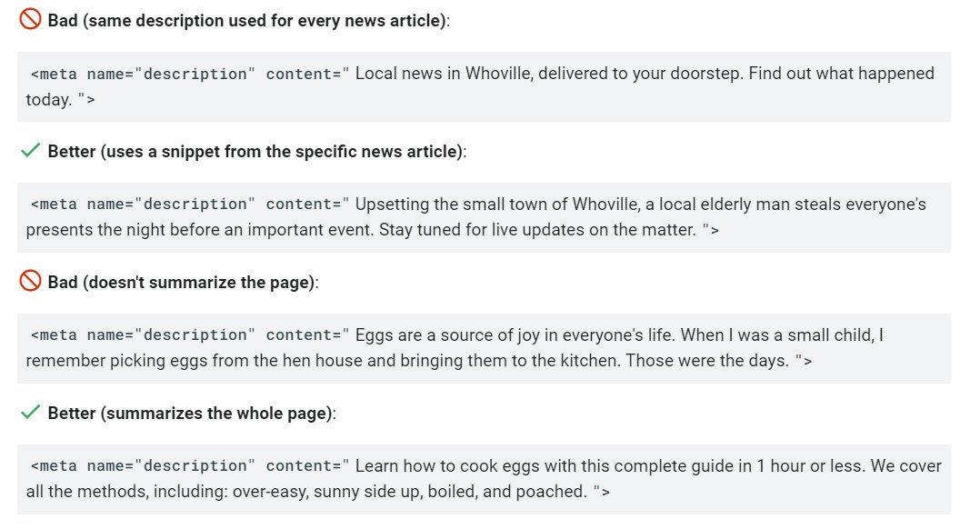
Task: Click the Learn how to cook eggs code block
Action: 484,479
